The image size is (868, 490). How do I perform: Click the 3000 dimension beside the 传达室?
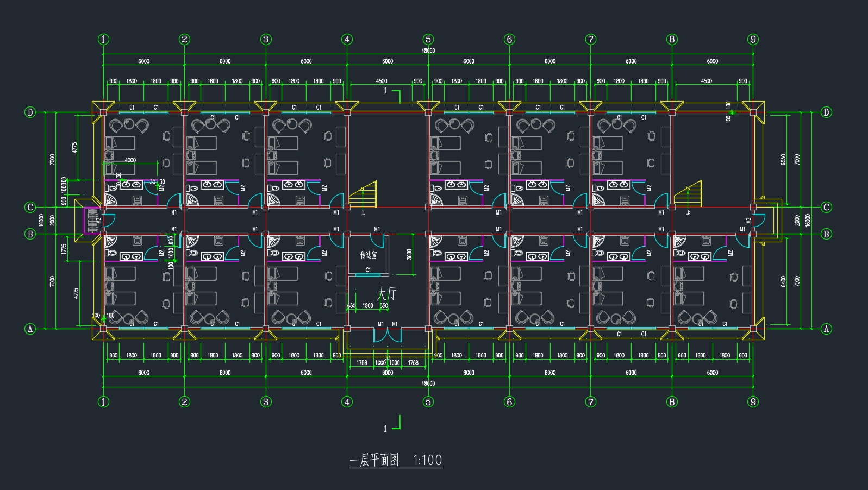click(x=410, y=255)
